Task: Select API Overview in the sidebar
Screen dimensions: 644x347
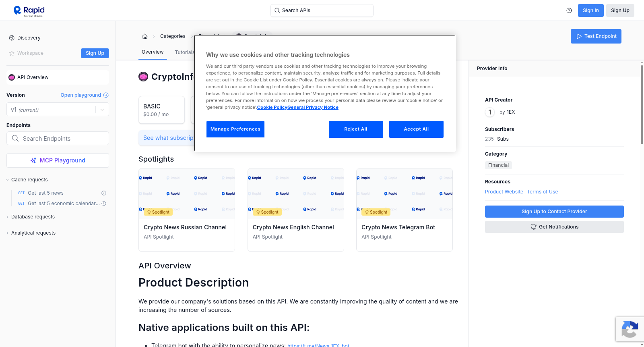Action: click(x=58, y=77)
